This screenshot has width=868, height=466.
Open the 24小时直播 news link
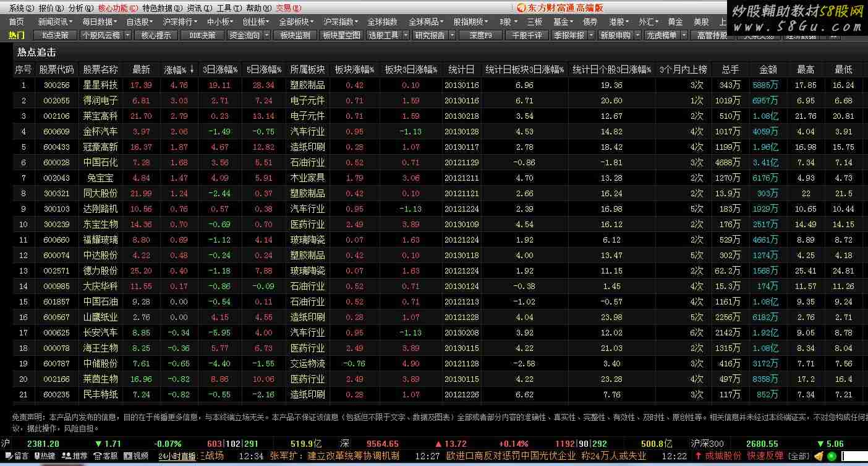point(177,456)
